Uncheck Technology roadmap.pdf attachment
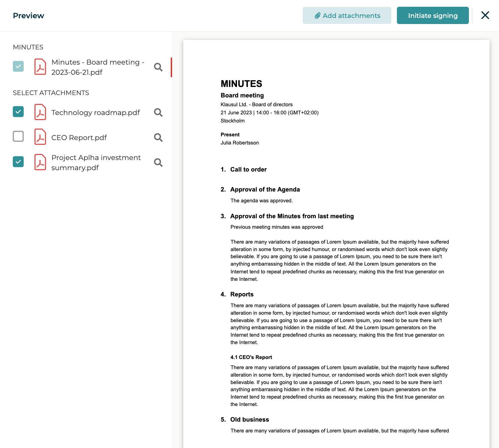499x448 pixels. [x=18, y=112]
